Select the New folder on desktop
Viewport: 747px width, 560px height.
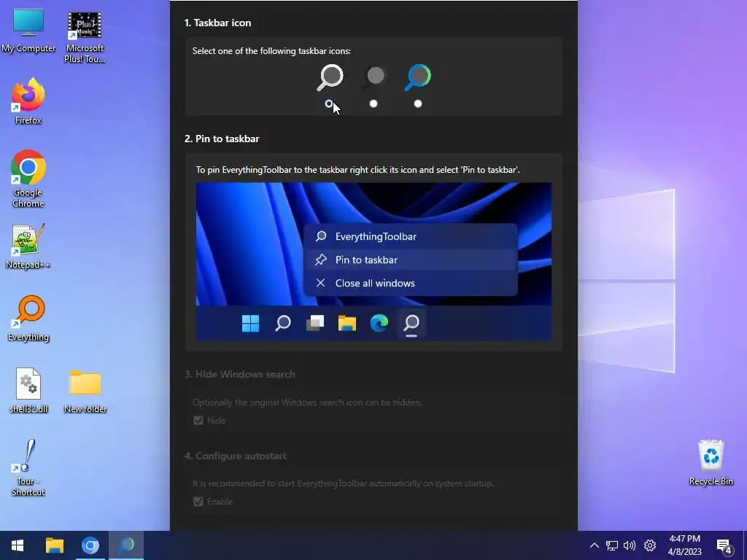85,391
